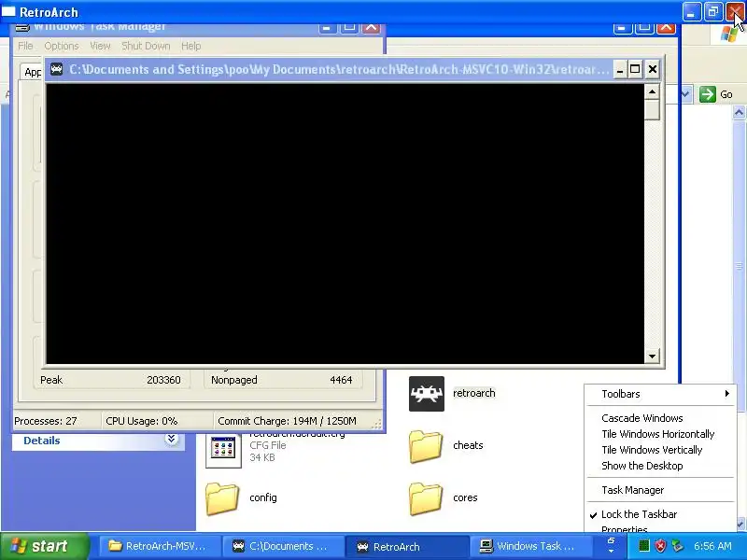Click the CPU Usage: 0% status text
This screenshot has width=747, height=560.
coord(142,421)
